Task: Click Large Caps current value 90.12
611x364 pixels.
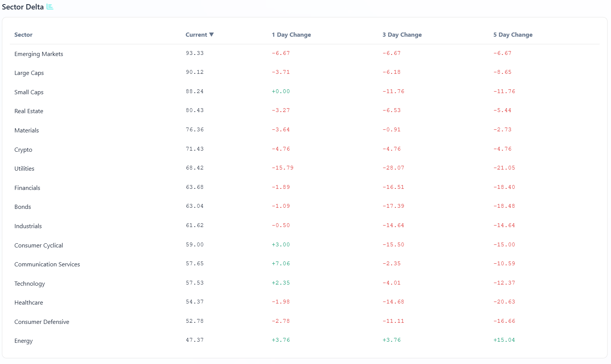Action: 195,72
